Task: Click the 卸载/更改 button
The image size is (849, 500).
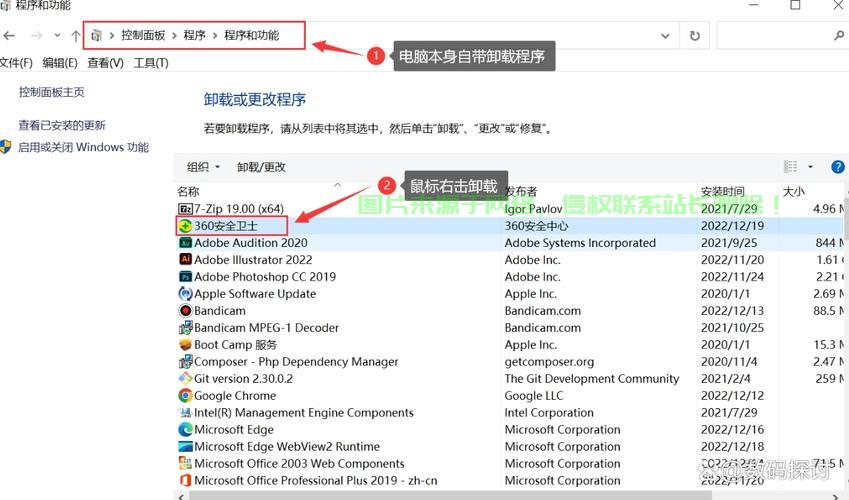Action: [261, 167]
